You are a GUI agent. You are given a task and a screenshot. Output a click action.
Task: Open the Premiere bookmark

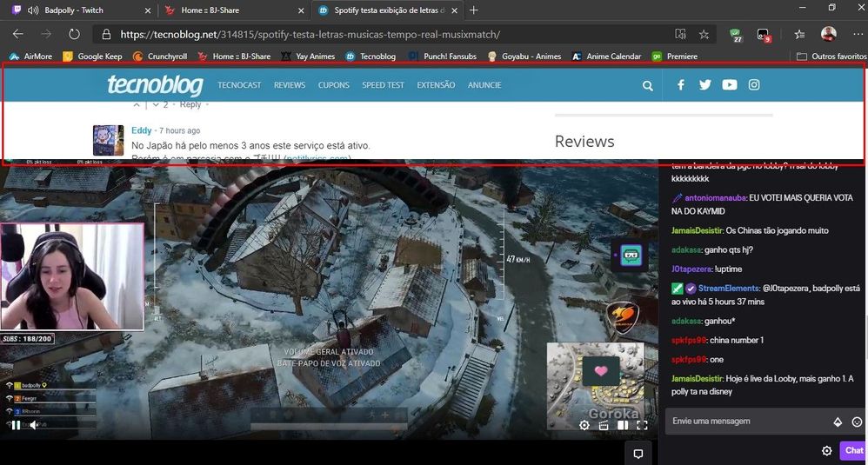tap(675, 56)
